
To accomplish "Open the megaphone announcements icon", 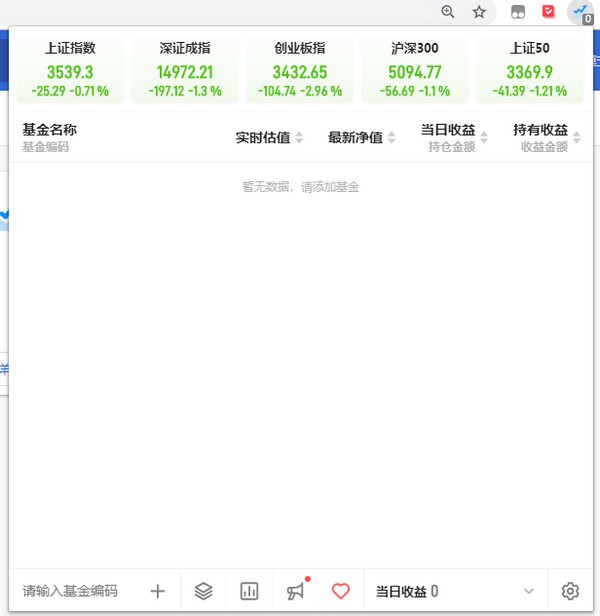I will 296,591.
